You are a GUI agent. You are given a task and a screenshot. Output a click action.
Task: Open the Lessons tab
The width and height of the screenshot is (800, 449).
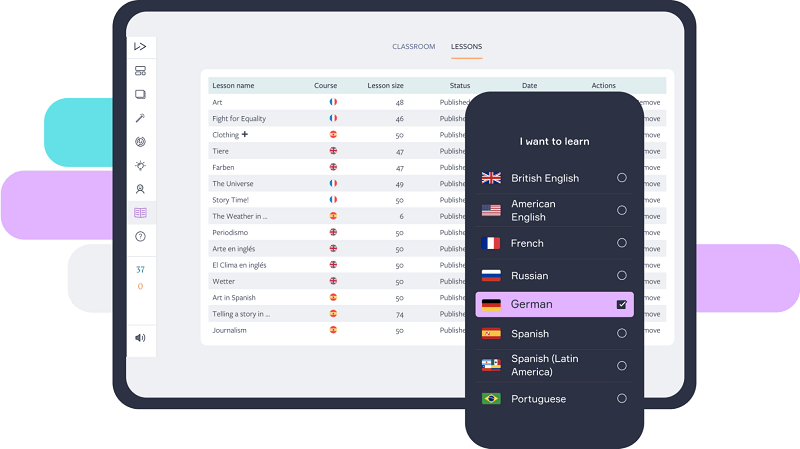[x=466, y=47]
